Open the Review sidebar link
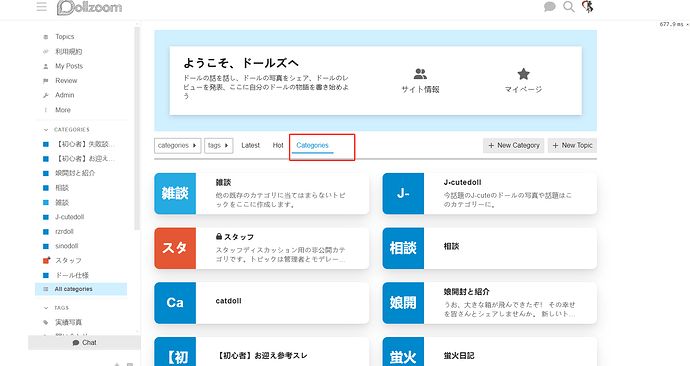The image size is (690, 366). pos(66,81)
